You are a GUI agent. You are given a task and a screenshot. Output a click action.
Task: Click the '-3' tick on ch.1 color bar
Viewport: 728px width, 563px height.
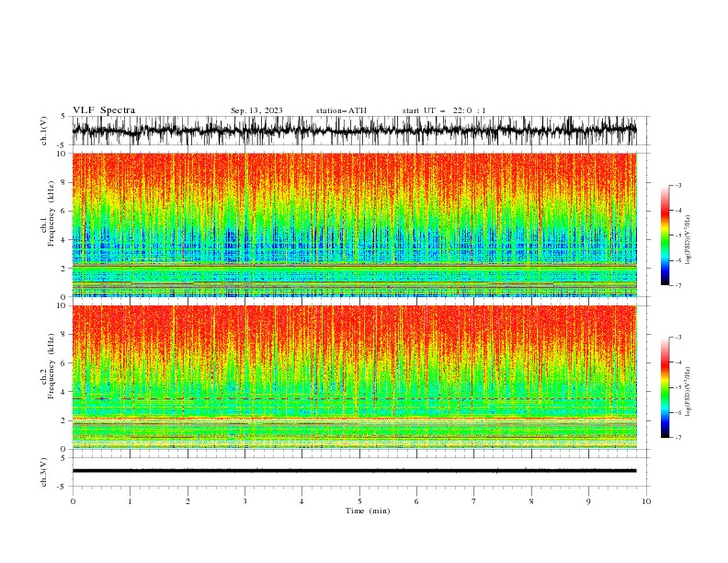click(x=678, y=185)
